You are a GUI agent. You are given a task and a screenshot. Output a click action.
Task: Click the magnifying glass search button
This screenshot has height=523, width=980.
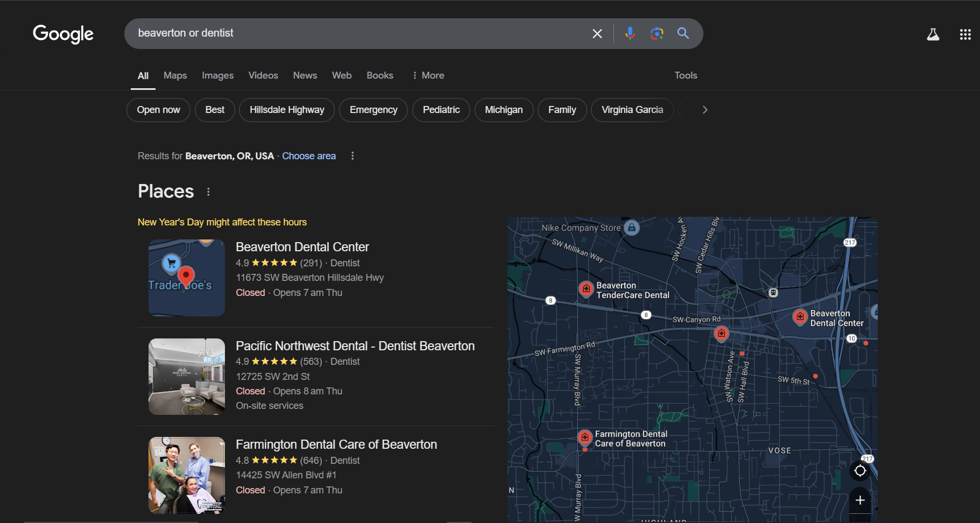pyautogui.click(x=683, y=33)
